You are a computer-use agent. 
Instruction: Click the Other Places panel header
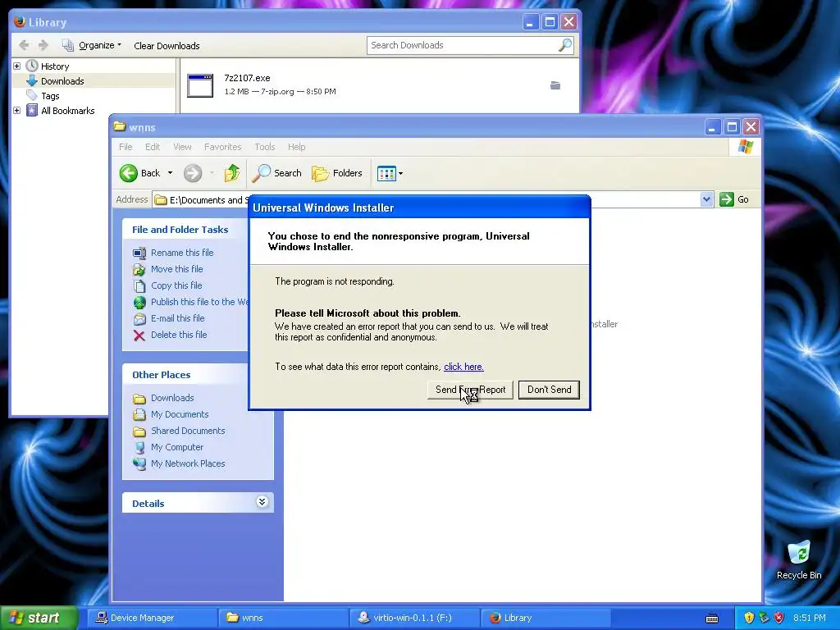click(199, 374)
